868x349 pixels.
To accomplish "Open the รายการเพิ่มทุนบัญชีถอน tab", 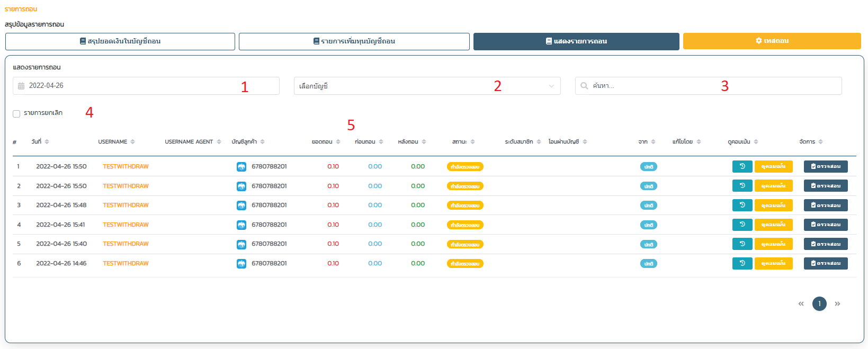I will click(354, 41).
